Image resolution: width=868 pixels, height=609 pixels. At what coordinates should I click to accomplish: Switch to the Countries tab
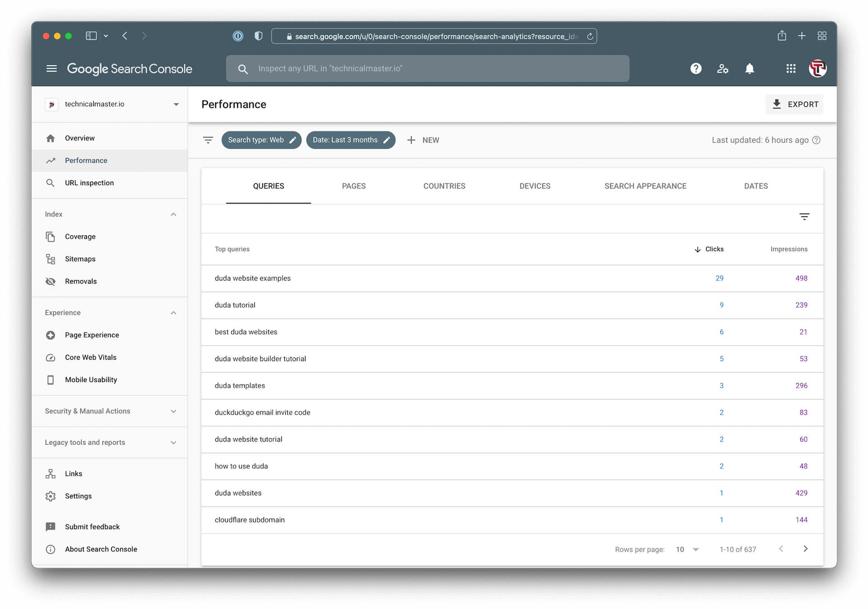444,186
